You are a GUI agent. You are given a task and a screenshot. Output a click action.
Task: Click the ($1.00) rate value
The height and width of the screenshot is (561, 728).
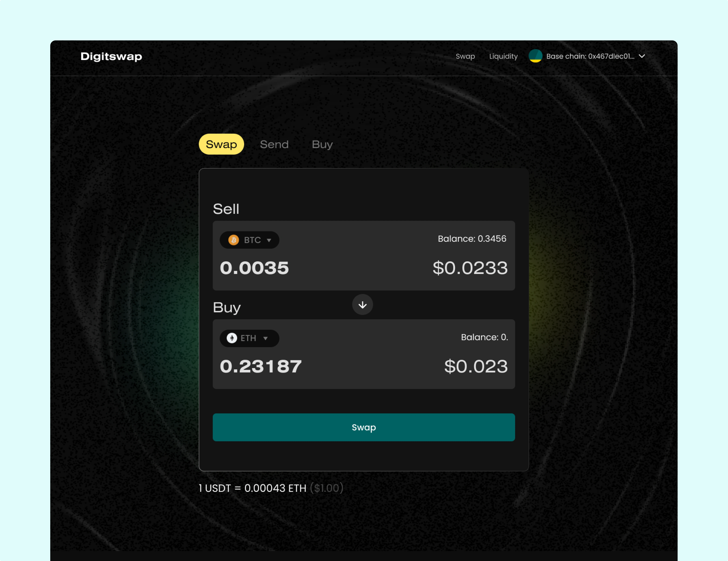(327, 488)
